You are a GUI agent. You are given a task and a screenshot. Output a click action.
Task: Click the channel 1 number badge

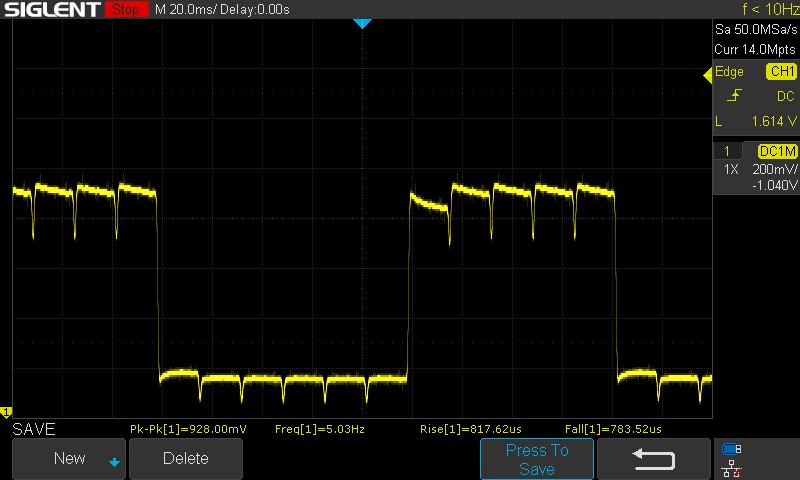727,151
